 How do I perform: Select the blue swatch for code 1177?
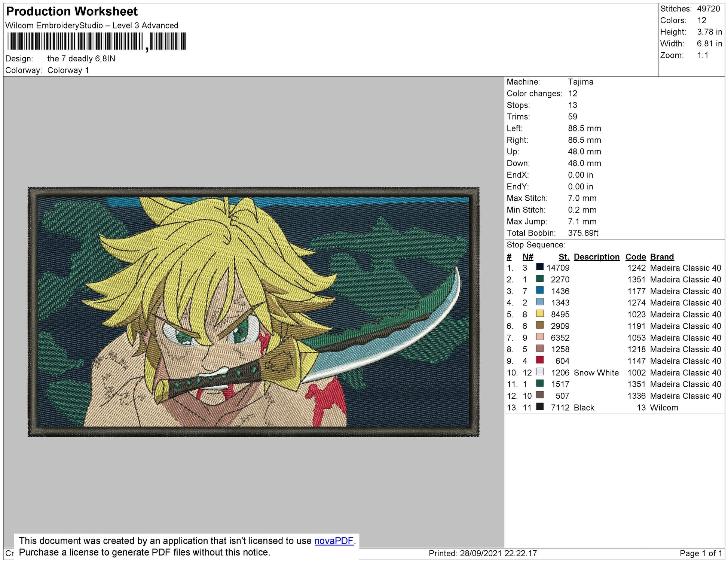540,290
